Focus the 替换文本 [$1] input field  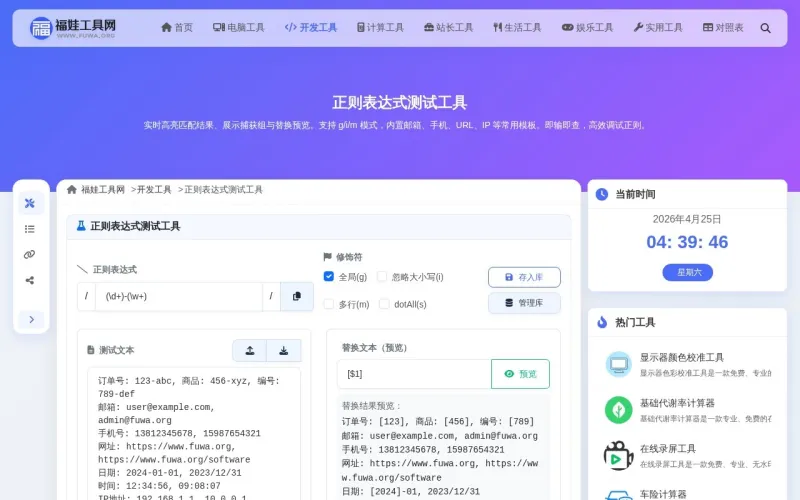point(414,374)
